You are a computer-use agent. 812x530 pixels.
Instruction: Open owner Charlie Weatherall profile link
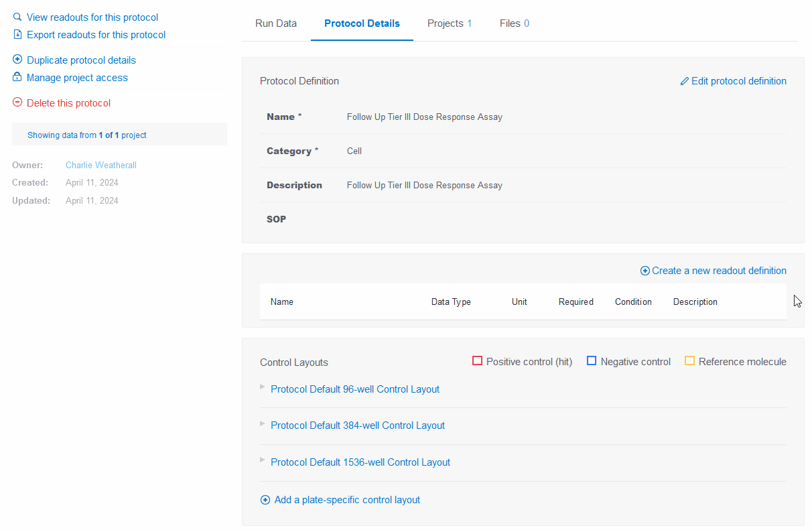[x=101, y=165]
